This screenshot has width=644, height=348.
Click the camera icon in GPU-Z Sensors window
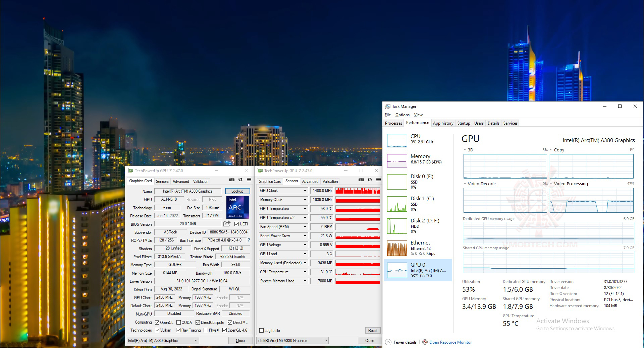361,180
